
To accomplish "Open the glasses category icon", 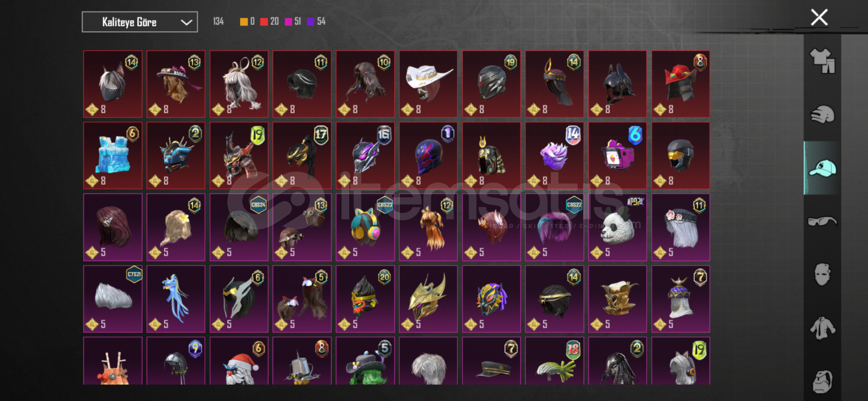I will point(822,221).
